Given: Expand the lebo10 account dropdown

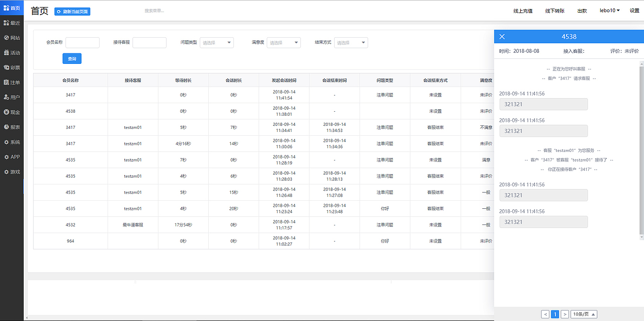Looking at the screenshot, I should point(609,11).
